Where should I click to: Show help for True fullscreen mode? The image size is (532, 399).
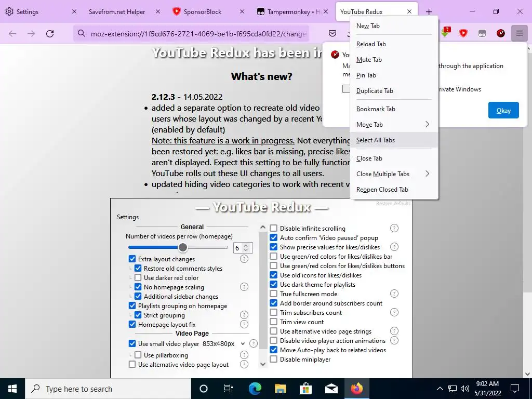(x=394, y=294)
